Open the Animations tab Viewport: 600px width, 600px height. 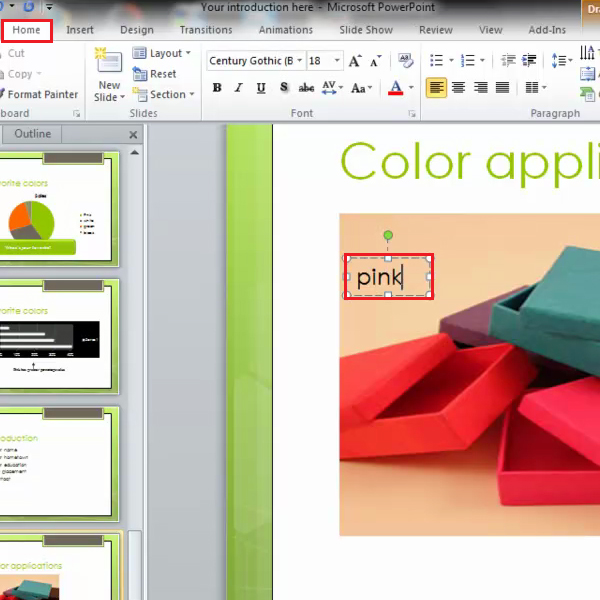pos(285,30)
